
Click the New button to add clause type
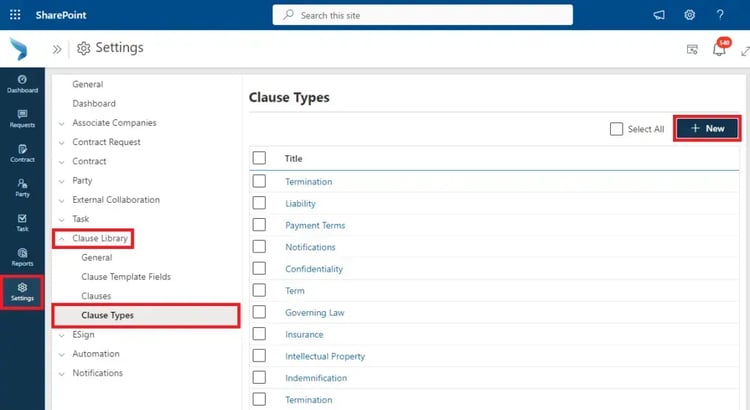tap(707, 128)
